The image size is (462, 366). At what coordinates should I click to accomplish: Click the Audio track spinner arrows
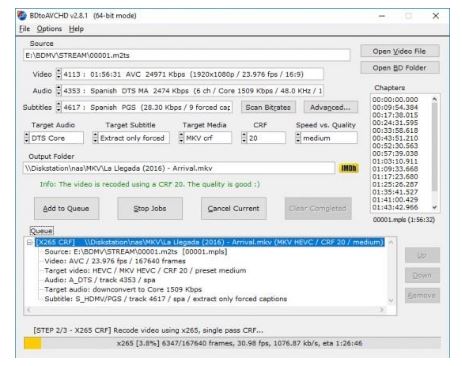[59, 91]
